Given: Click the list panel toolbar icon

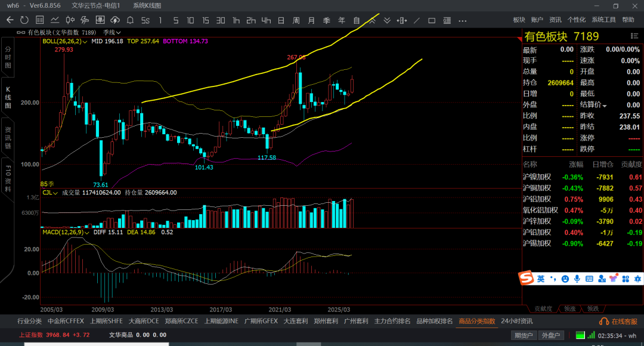Looking at the screenshot, I should point(447,20).
